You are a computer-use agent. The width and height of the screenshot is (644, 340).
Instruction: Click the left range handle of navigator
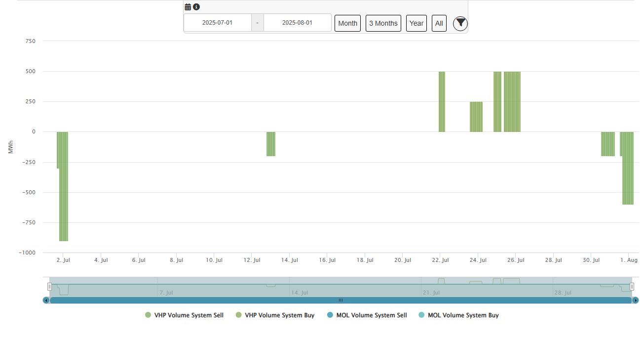pyautogui.click(x=49, y=287)
